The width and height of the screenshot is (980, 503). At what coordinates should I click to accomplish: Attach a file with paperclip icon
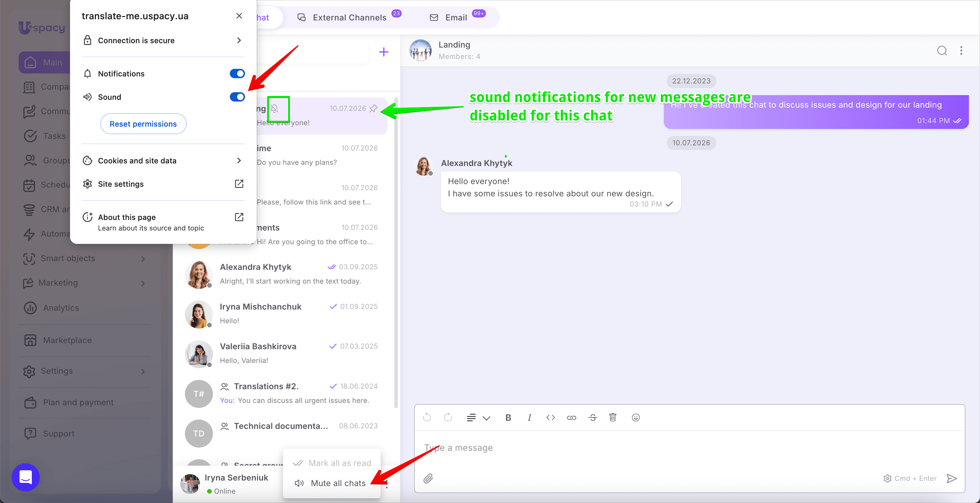(428, 478)
